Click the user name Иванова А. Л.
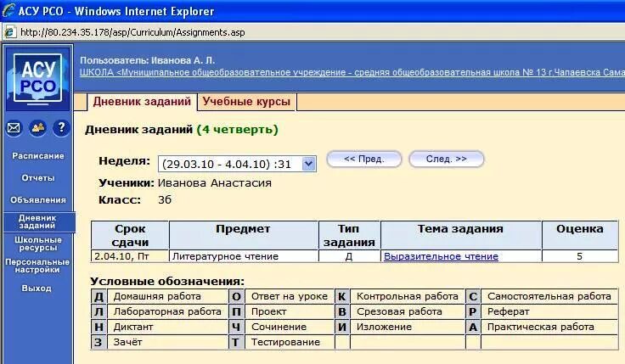Screen dimensions: 625x364 click(183, 60)
